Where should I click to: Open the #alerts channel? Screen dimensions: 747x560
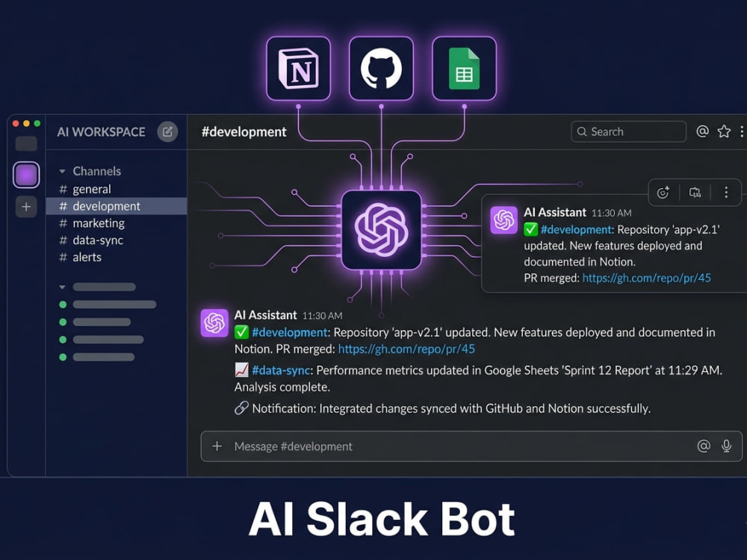[x=117, y=258]
